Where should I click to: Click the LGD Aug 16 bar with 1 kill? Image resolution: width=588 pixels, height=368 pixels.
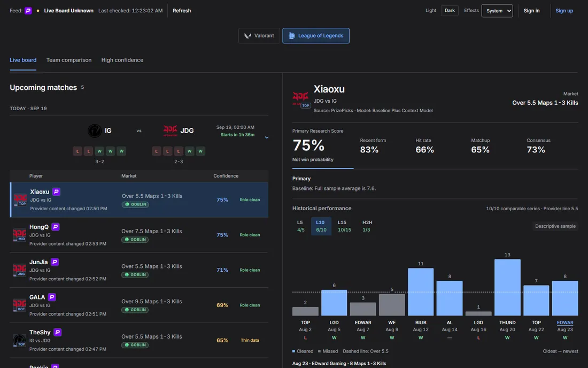tap(478, 313)
